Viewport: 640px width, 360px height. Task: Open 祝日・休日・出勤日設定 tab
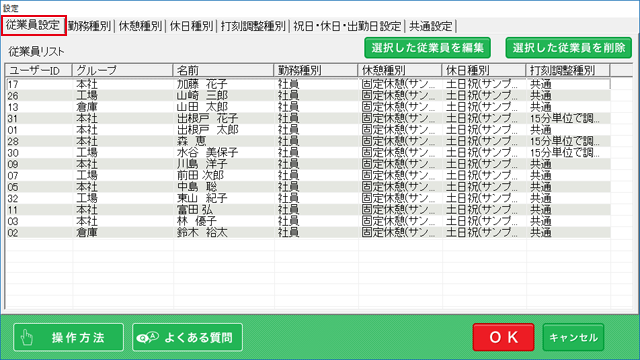pyautogui.click(x=347, y=26)
